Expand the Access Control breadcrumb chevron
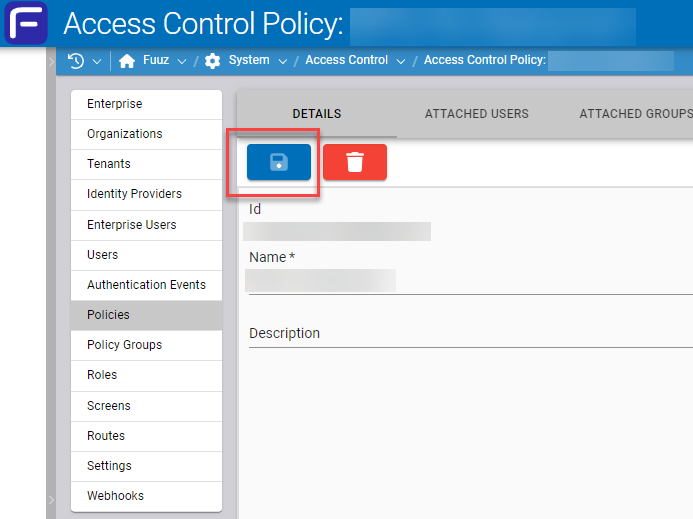 [401, 61]
